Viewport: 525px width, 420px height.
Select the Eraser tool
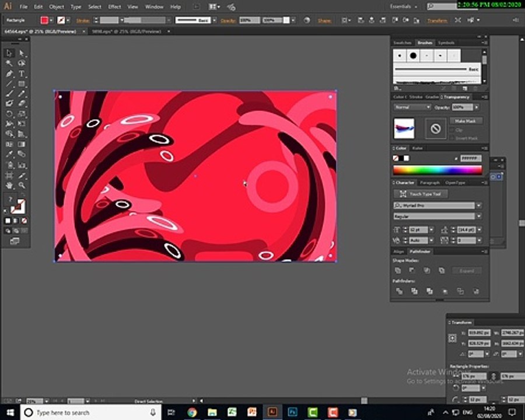(x=22, y=103)
